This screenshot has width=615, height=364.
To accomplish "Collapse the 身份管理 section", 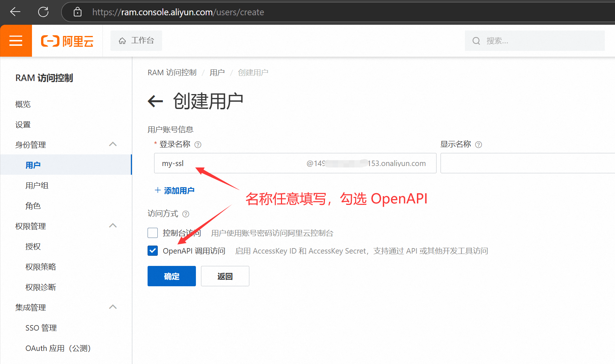I will [113, 145].
